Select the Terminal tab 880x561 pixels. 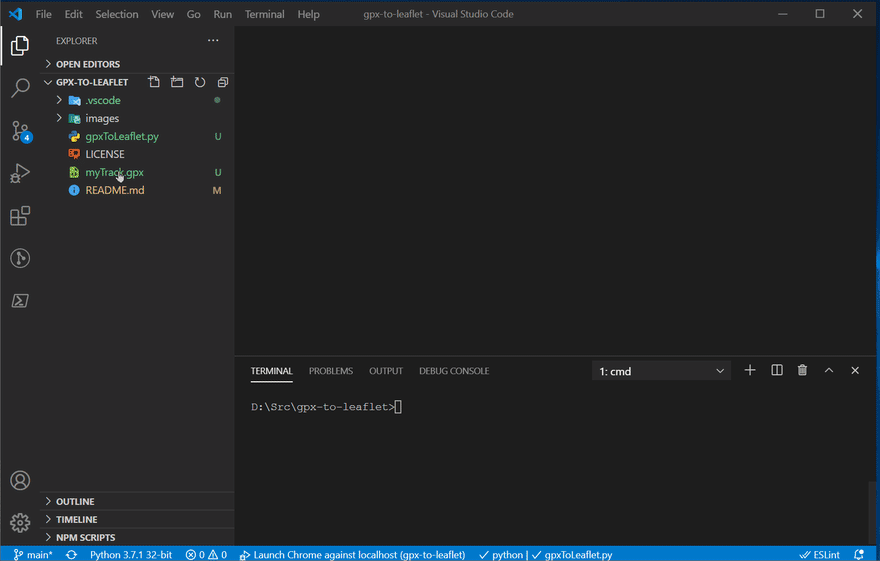272,371
